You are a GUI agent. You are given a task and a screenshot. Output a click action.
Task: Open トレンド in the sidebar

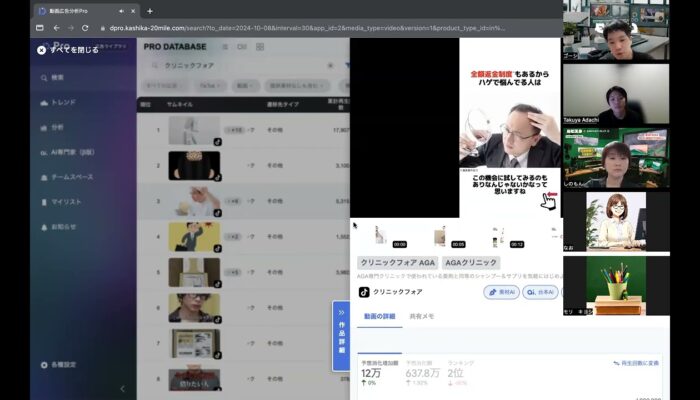coord(58,102)
